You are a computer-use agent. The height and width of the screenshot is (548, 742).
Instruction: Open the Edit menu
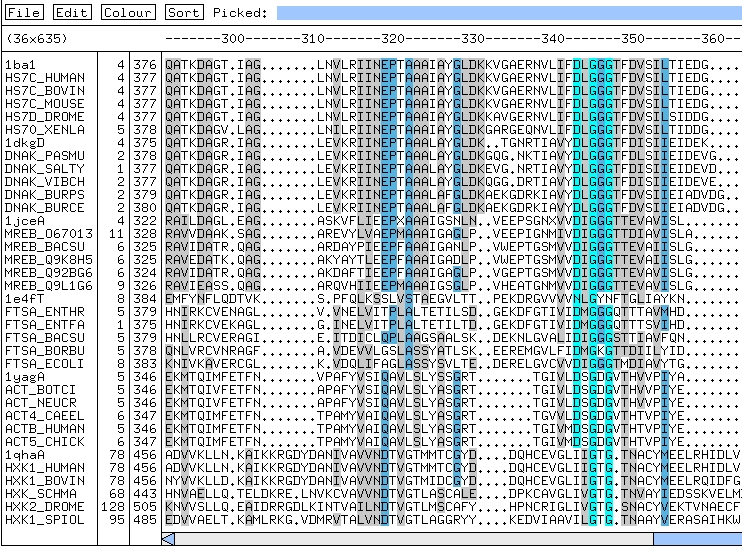pyautogui.click(x=71, y=13)
